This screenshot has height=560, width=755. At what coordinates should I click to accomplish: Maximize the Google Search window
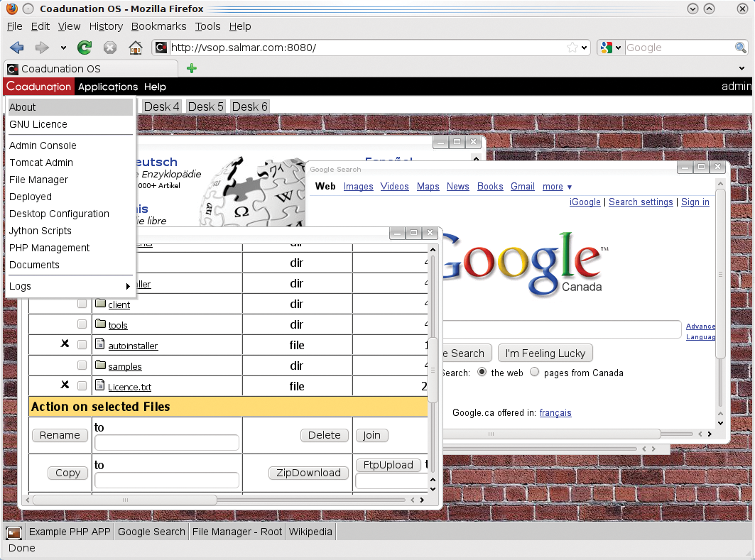point(701,167)
